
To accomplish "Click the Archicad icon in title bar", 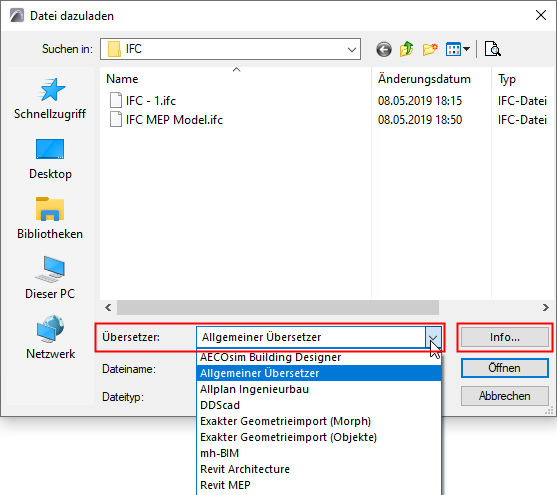I will (x=16, y=16).
